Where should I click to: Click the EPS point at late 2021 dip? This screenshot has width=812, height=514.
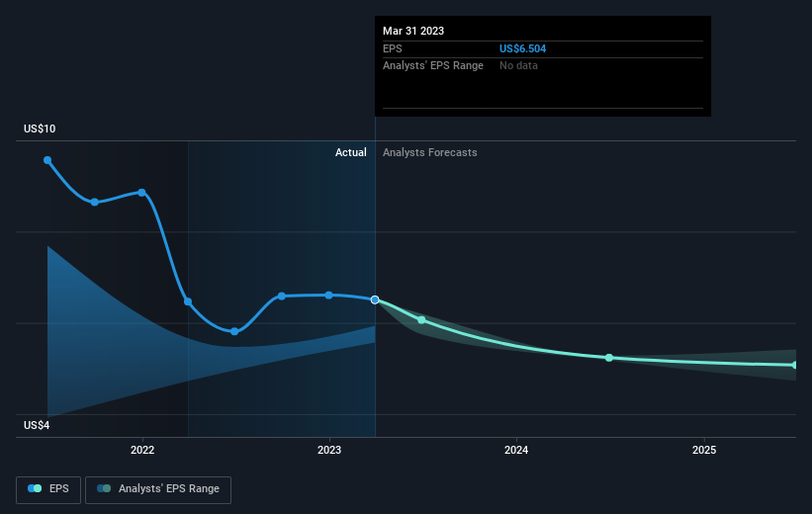95,202
